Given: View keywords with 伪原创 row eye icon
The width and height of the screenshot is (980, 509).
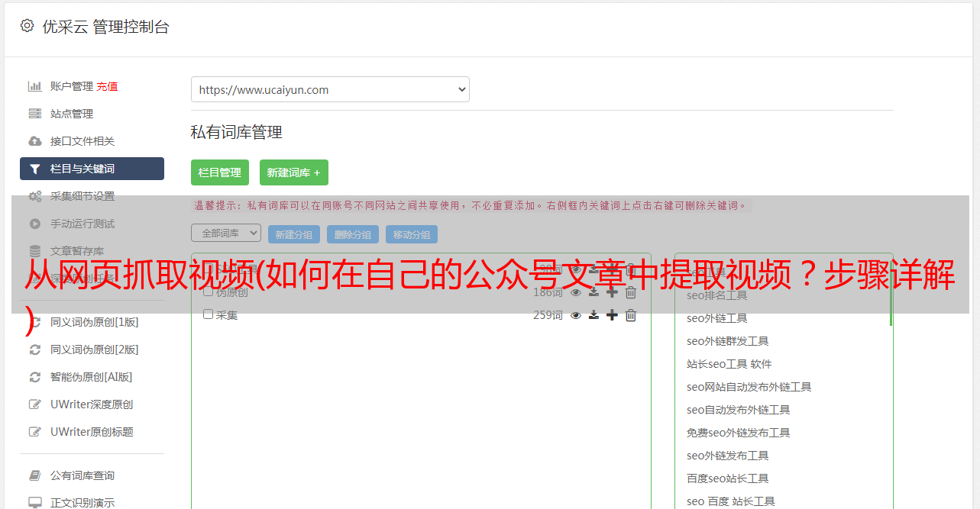Looking at the screenshot, I should pos(576,292).
